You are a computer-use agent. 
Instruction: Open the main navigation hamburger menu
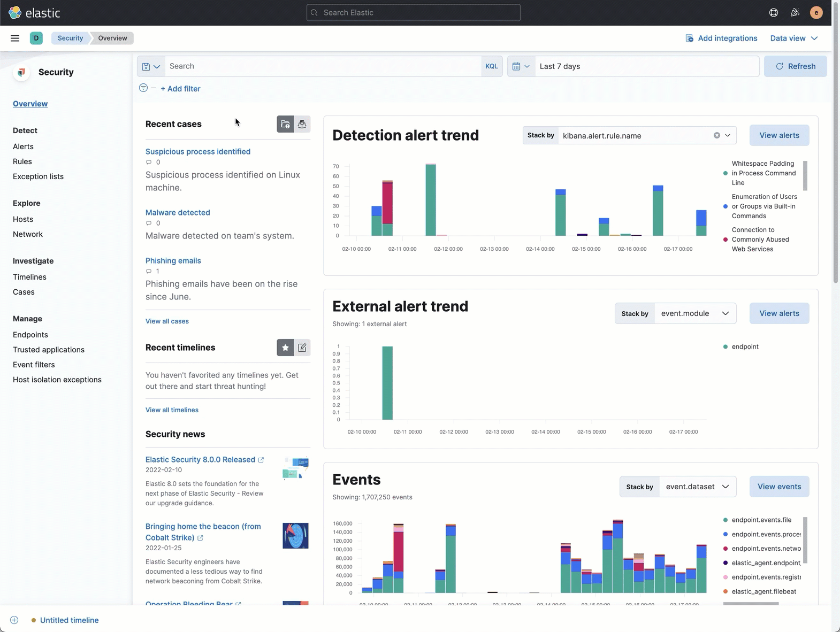coord(15,38)
